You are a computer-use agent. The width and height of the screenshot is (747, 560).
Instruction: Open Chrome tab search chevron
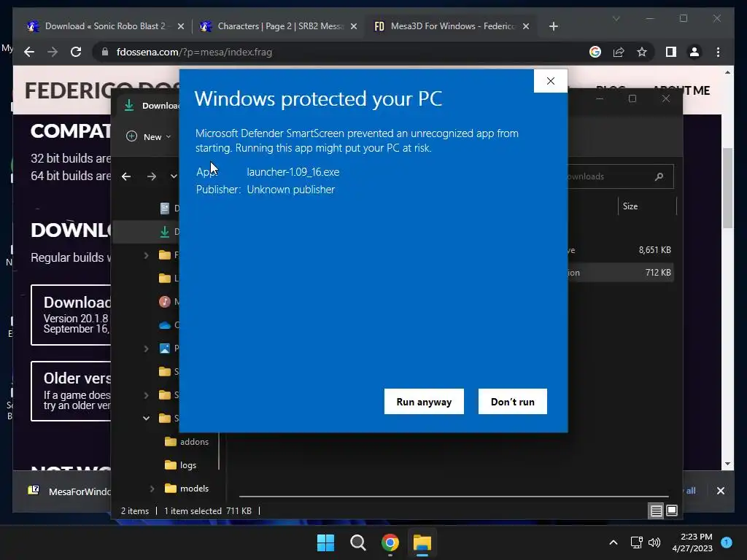point(616,18)
